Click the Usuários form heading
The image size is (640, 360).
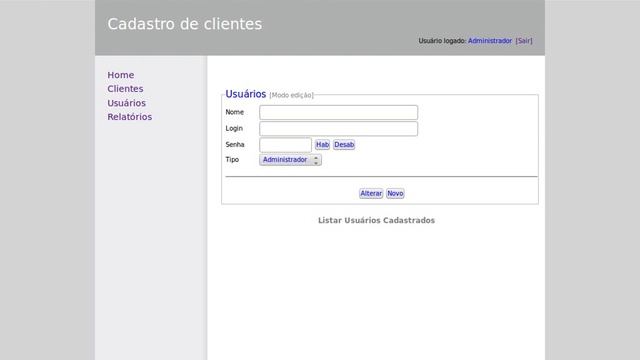[246, 94]
